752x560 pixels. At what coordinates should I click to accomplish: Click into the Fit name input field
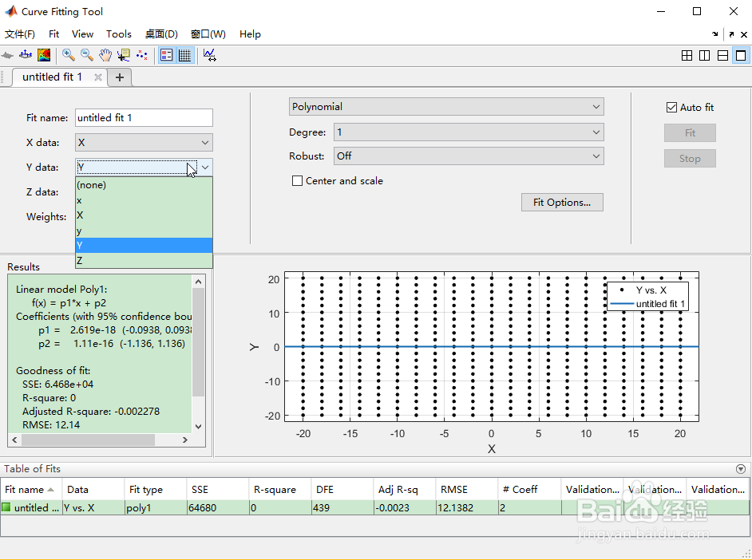[x=144, y=118]
